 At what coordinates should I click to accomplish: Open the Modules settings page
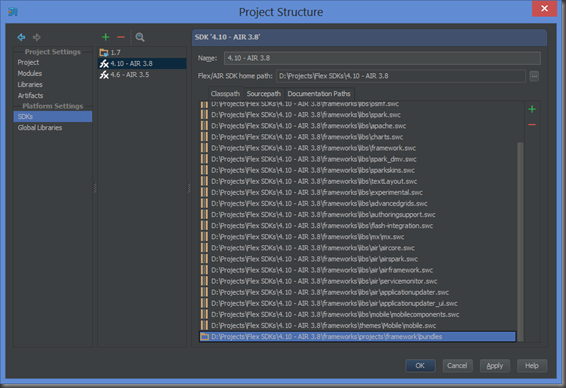pyautogui.click(x=53, y=74)
